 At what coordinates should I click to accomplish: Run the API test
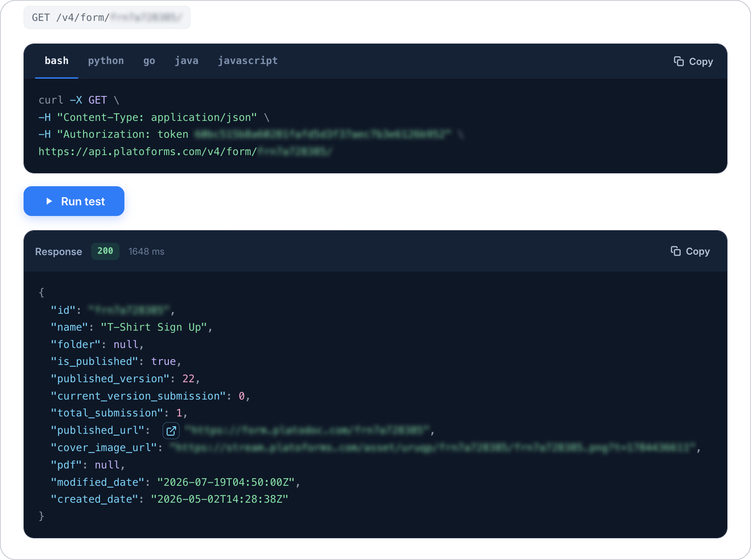(74, 201)
